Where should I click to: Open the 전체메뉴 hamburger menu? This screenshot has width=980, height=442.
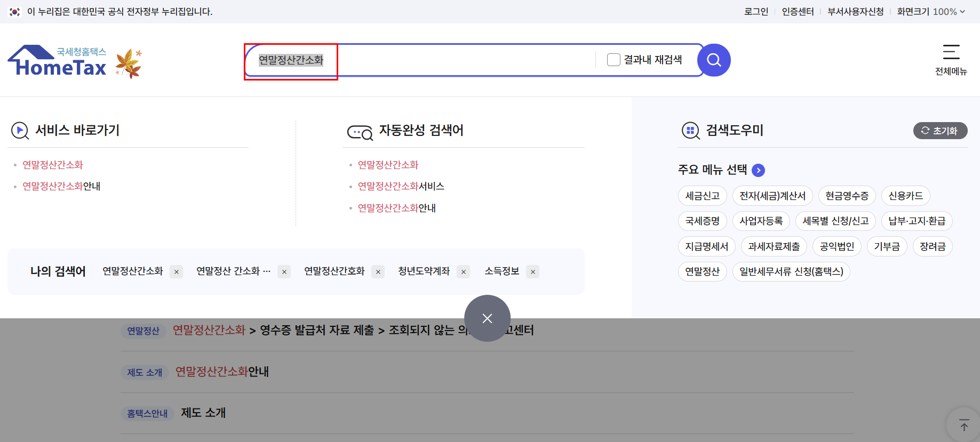[951, 60]
